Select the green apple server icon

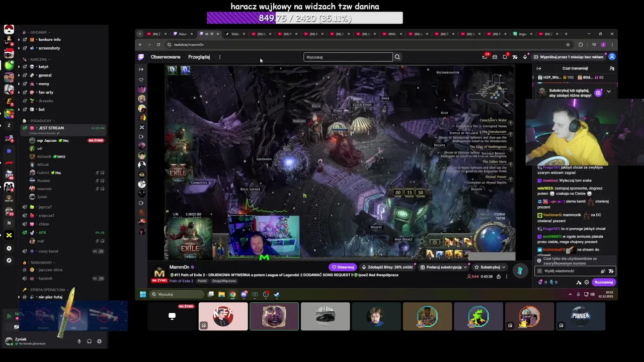pos(9,65)
